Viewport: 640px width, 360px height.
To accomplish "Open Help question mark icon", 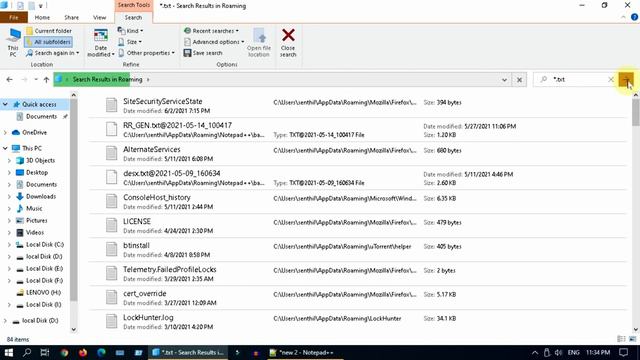I will (x=634, y=17).
